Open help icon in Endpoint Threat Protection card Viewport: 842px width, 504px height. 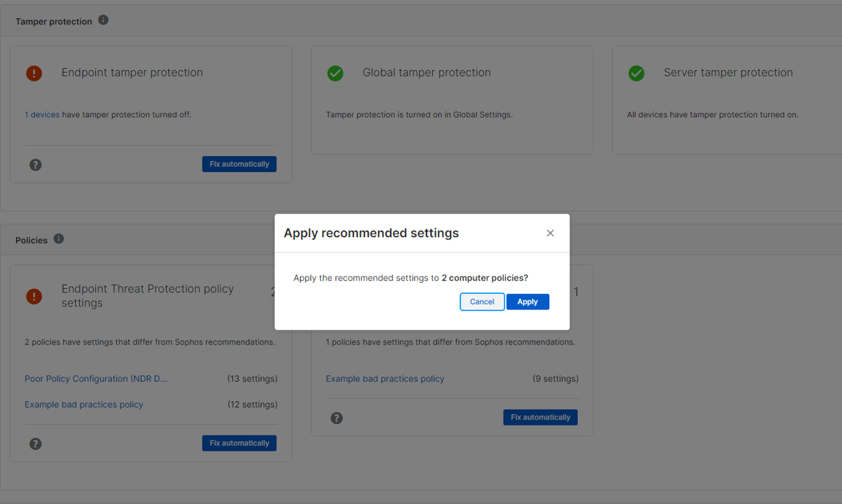pos(36,444)
